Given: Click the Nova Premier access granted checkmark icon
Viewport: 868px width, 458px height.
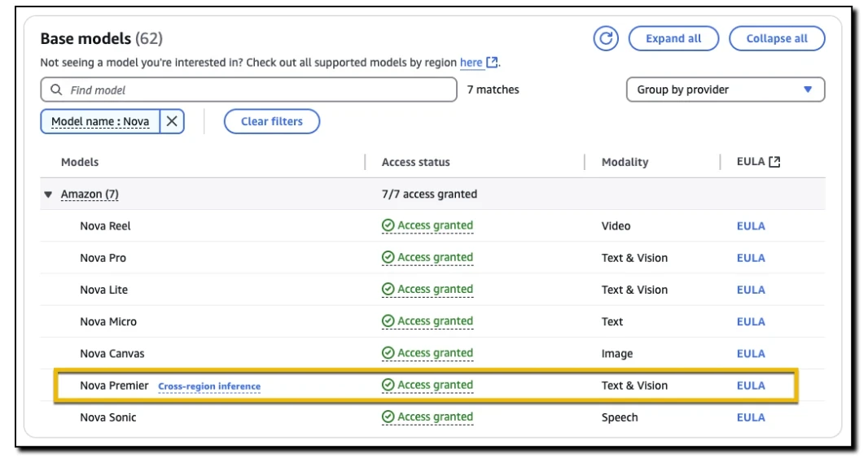Looking at the screenshot, I should click(x=388, y=386).
